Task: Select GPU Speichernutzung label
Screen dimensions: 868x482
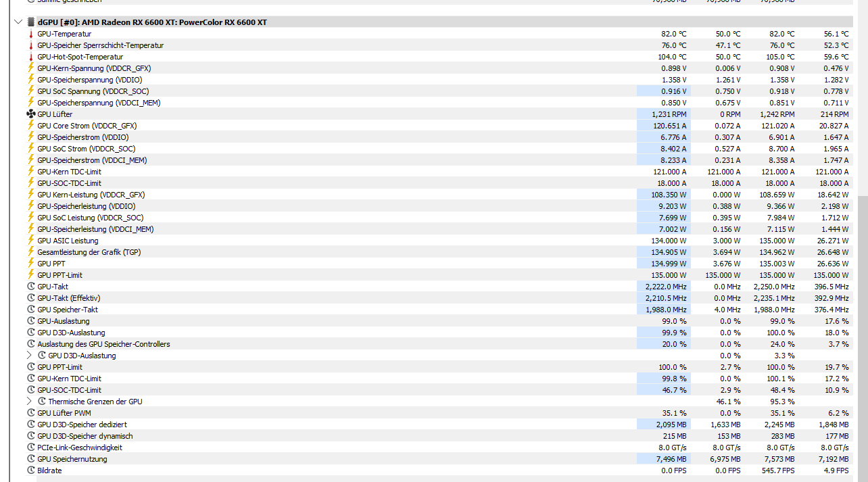Action: tap(72, 459)
